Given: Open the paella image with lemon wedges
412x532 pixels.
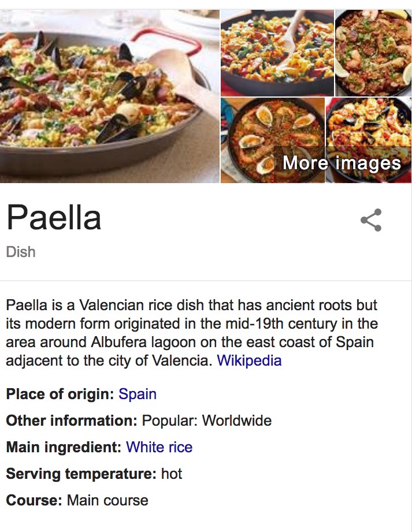Looking at the screenshot, I should pyautogui.click(x=373, y=53).
